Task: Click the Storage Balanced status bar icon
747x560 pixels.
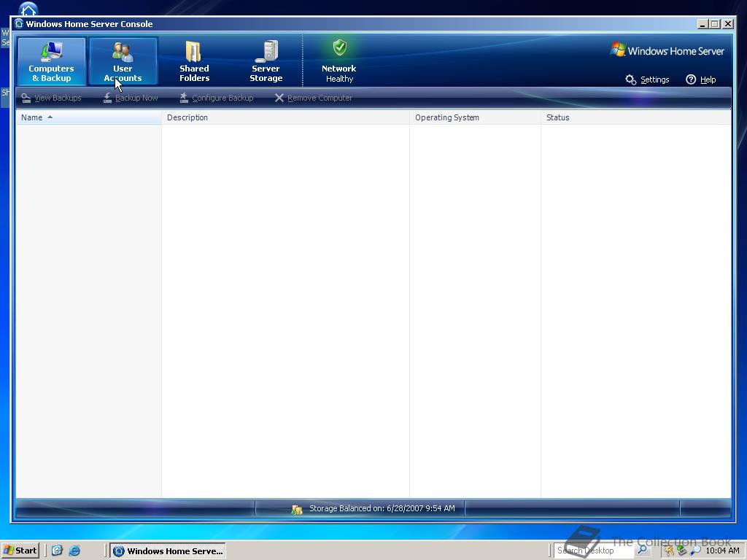Action: coord(297,510)
